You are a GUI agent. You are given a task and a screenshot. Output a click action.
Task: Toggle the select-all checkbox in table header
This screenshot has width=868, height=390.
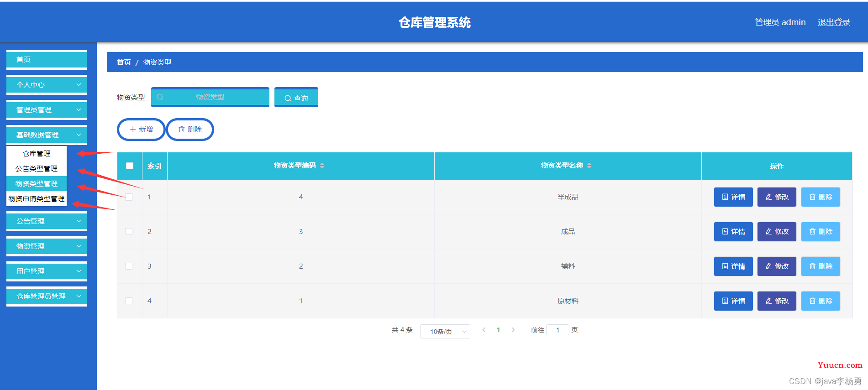130,166
